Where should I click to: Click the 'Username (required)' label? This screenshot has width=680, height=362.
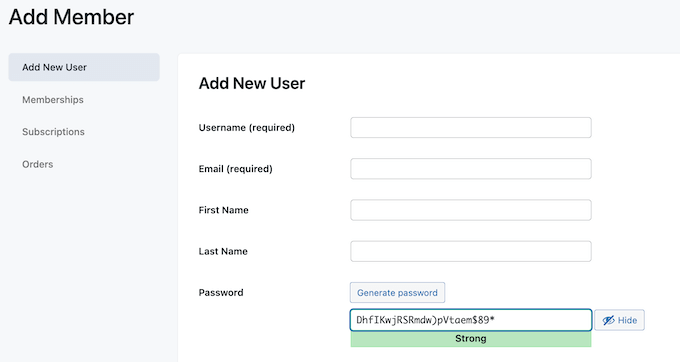(247, 127)
